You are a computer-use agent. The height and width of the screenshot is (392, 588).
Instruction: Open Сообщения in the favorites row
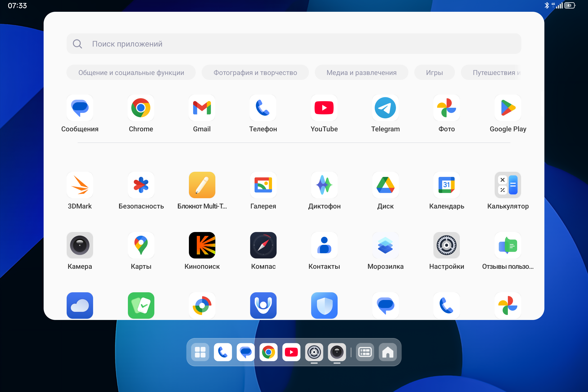click(80, 108)
